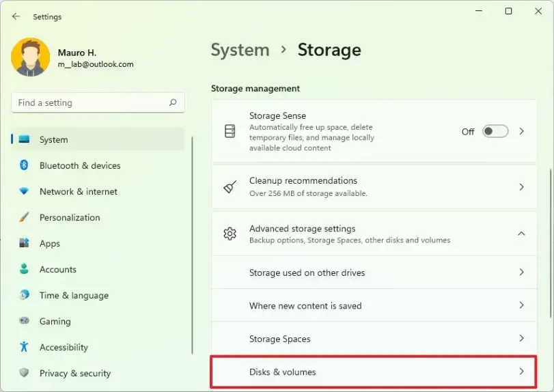The width and height of the screenshot is (554, 392).
Task: Click the search magnifier icon
Action: click(x=173, y=103)
